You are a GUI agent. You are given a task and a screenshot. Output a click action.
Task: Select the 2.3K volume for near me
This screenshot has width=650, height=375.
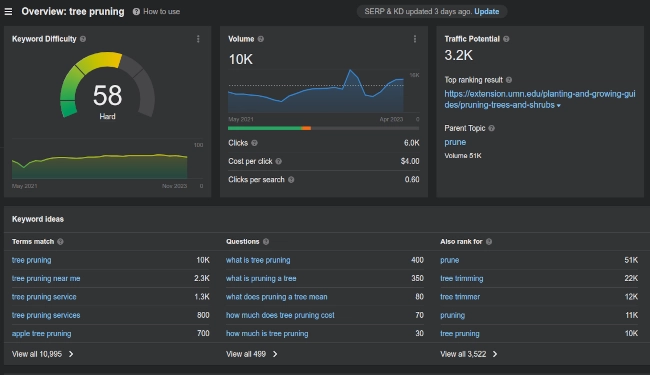(201, 278)
